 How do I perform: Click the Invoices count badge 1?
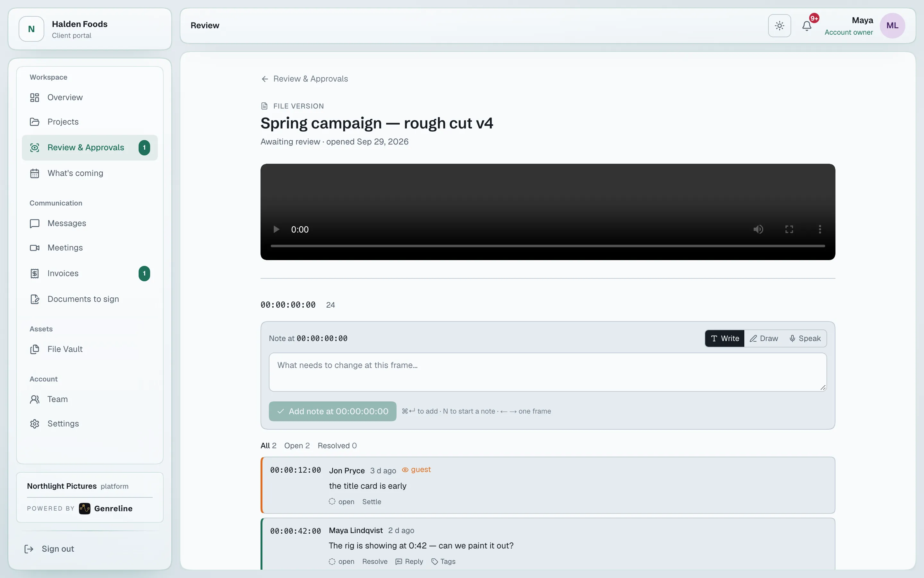coord(144,273)
